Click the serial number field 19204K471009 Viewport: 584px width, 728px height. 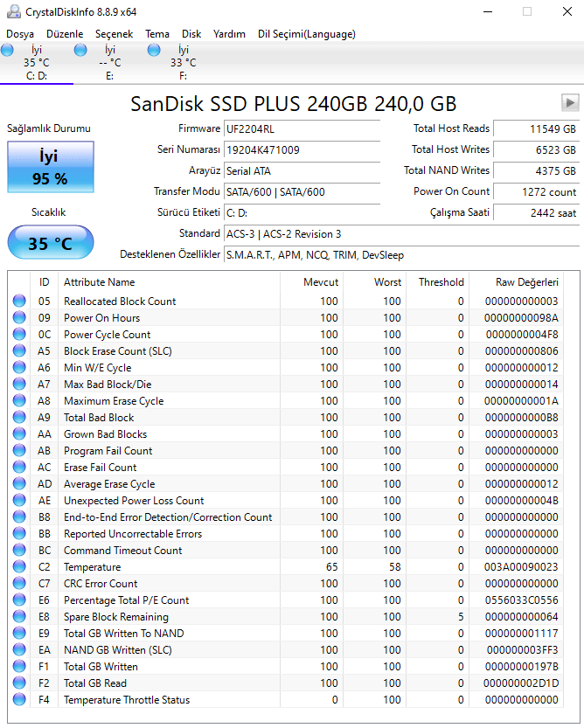(302, 150)
